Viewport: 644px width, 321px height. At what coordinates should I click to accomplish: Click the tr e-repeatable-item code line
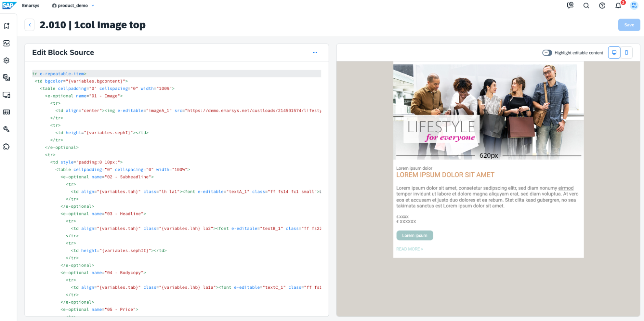tap(177, 74)
